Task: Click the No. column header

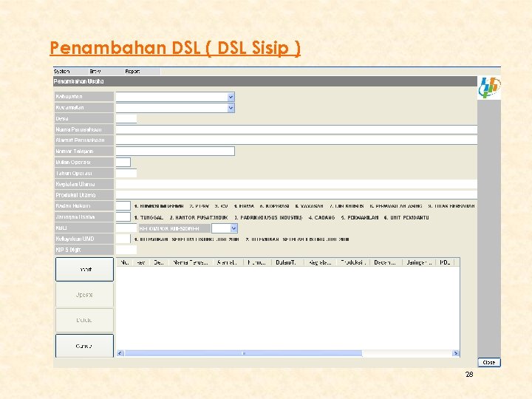Action: (x=125, y=262)
